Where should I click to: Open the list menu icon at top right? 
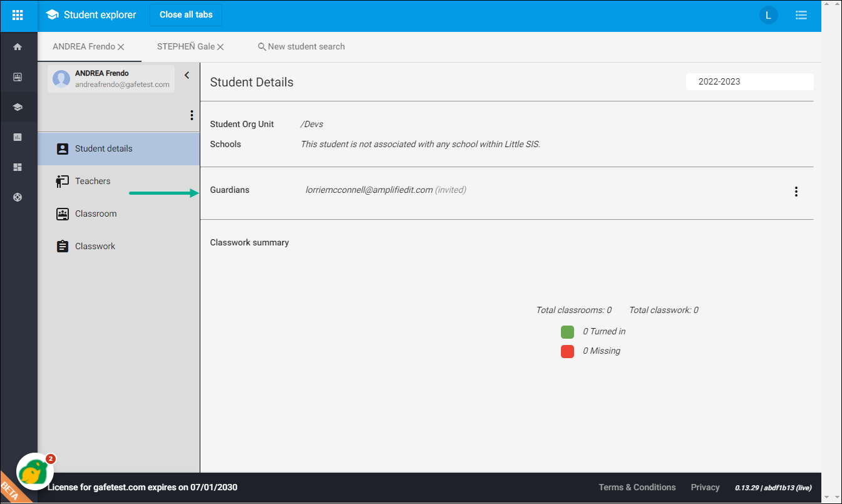(801, 15)
